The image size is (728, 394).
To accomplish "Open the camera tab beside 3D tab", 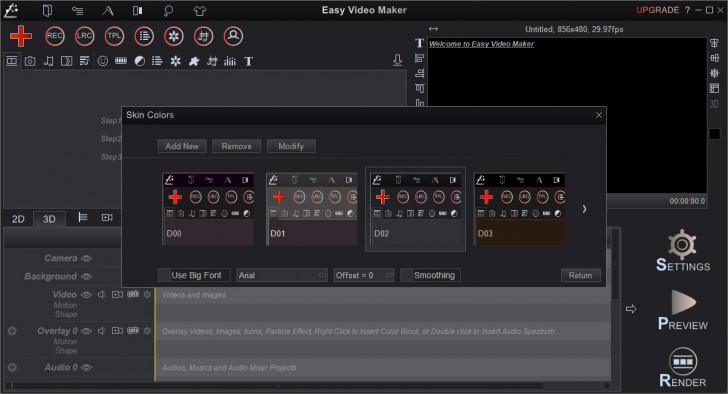I will pos(107,217).
